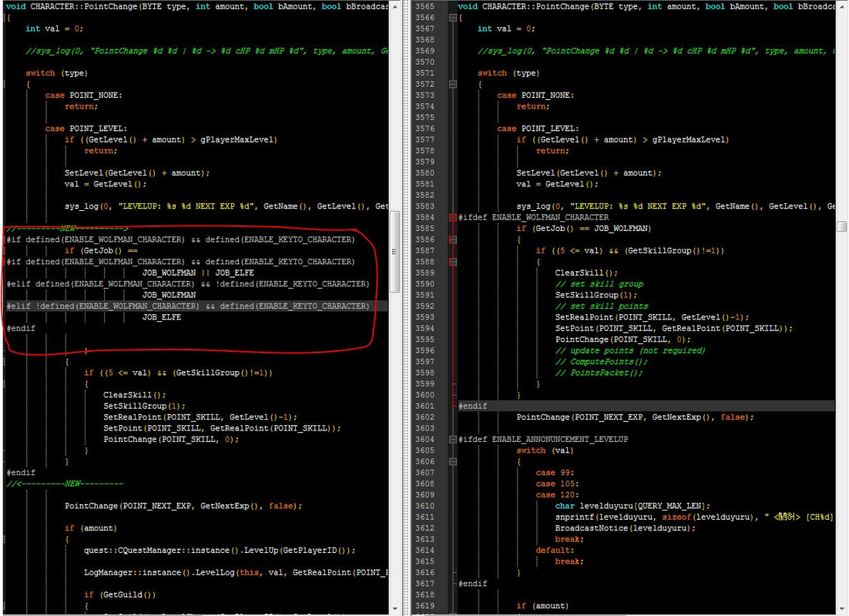The image size is (849, 616).
Task: Click '// set skill group' comment on line 3590
Action: coord(599,284)
